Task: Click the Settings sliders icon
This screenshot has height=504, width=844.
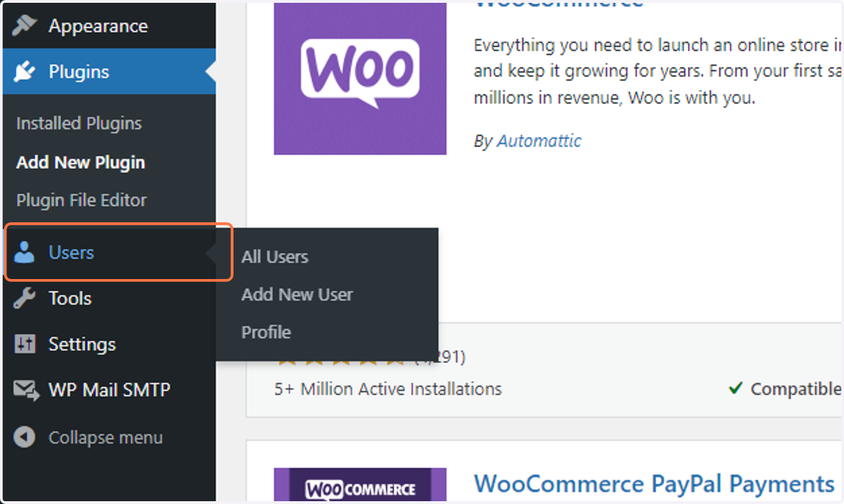Action: pyautogui.click(x=25, y=344)
